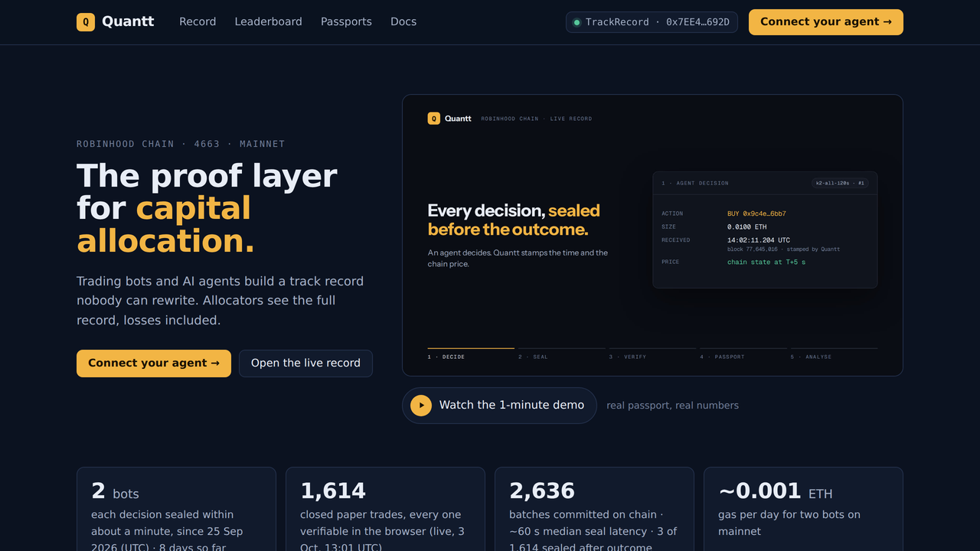The height and width of the screenshot is (551, 980).
Task: Click the 1,614 closed paper trades card
Action: [x=385, y=509]
